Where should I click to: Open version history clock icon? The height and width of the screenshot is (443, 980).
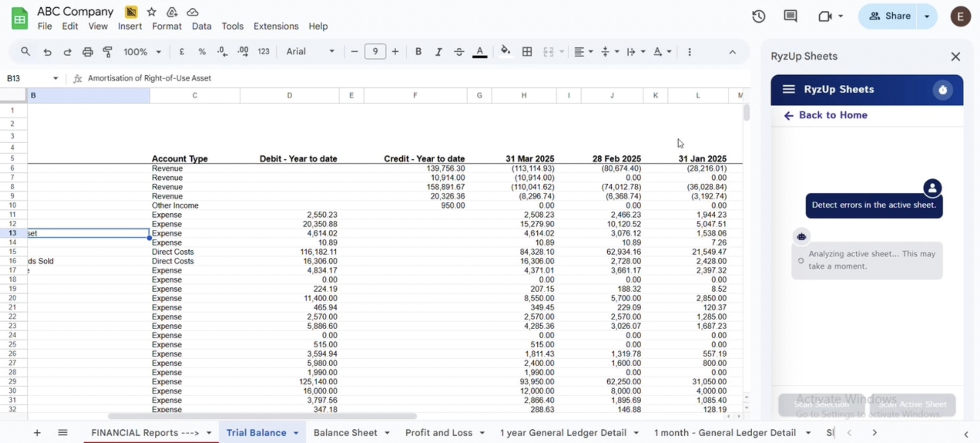coord(759,16)
